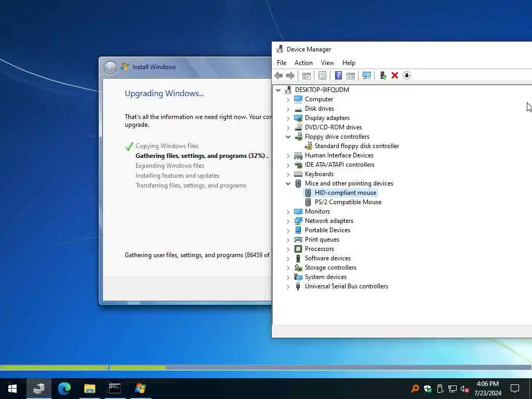Click the first green setup progress bar segment

tap(54, 367)
